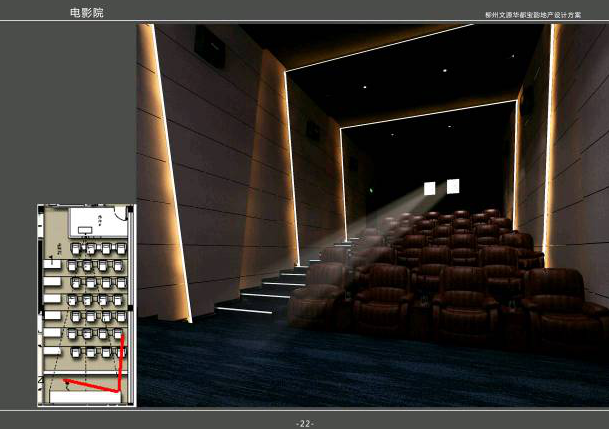Click the 电影院 title text

85,13
